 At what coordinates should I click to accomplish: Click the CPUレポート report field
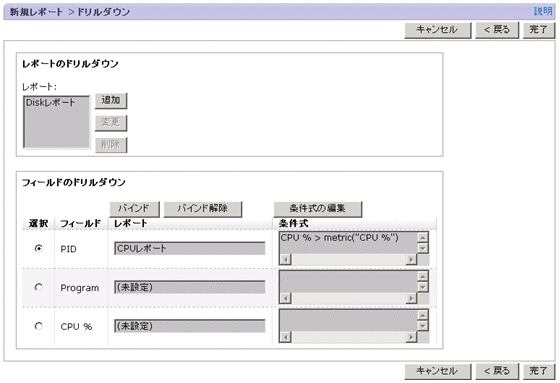click(190, 248)
